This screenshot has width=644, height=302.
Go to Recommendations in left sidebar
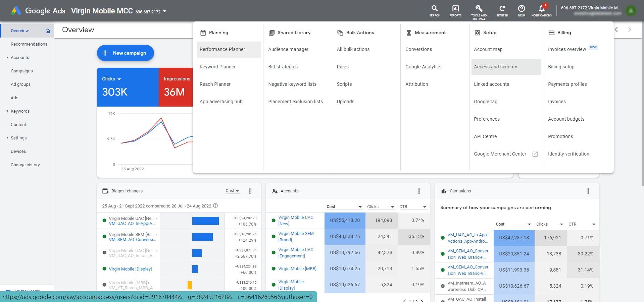click(29, 44)
